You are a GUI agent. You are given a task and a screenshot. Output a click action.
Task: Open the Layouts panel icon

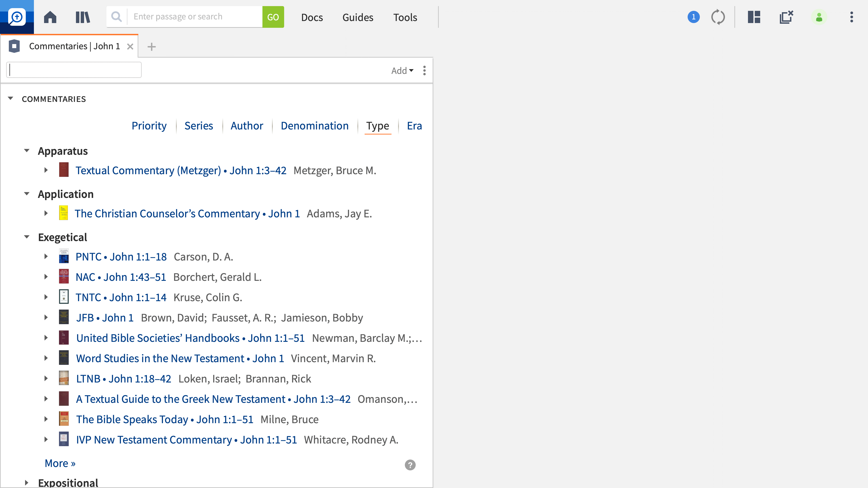point(754,17)
